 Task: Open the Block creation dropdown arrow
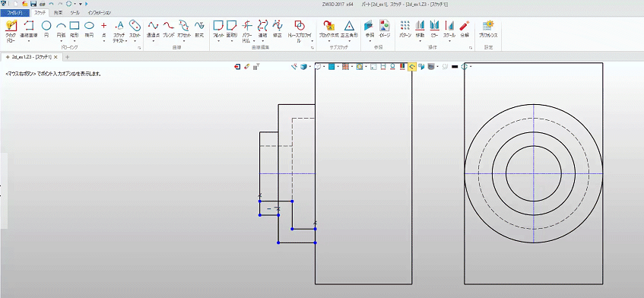pos(328,41)
